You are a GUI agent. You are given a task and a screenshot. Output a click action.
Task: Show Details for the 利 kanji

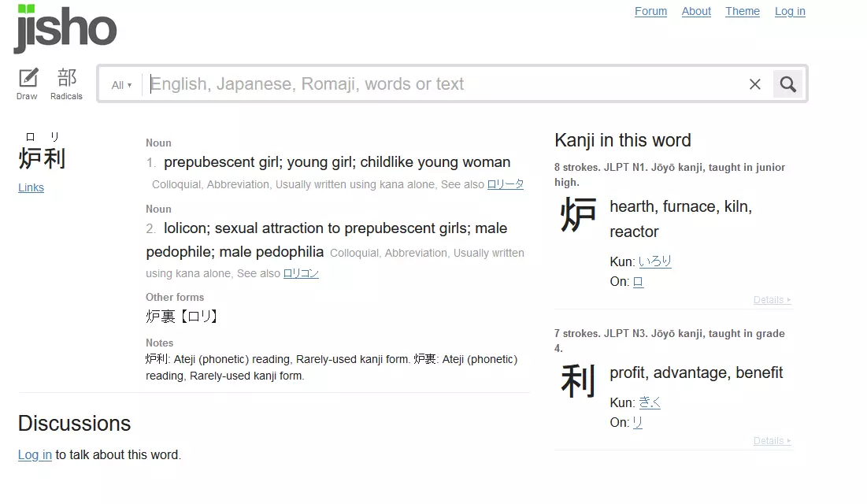pyautogui.click(x=772, y=441)
